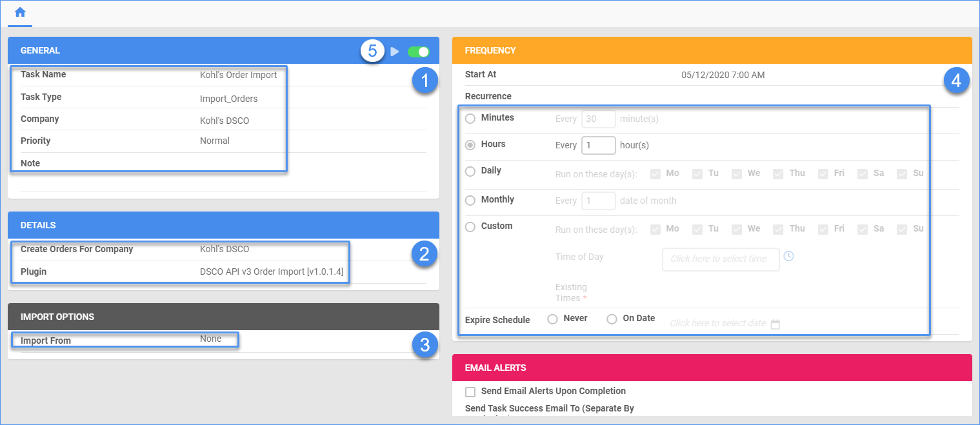
Task: Toggle Fri checkbox in Custom row
Action: 823,229
